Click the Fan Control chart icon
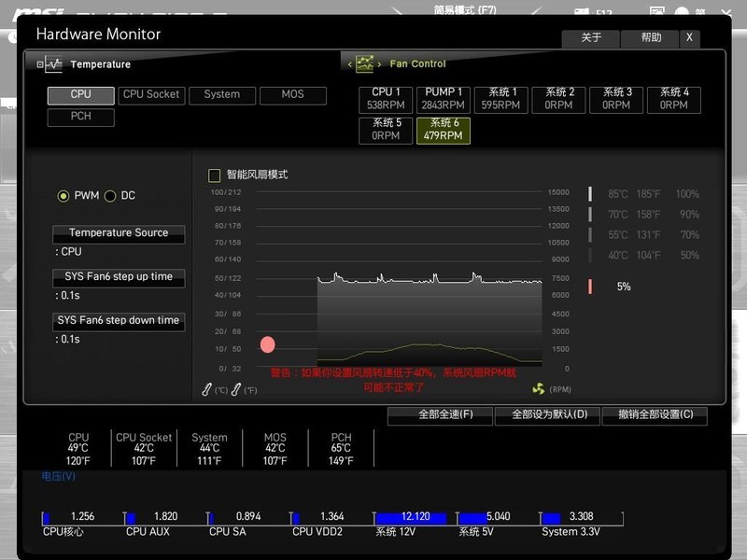Screen dimensions: 747x560 pos(364,64)
